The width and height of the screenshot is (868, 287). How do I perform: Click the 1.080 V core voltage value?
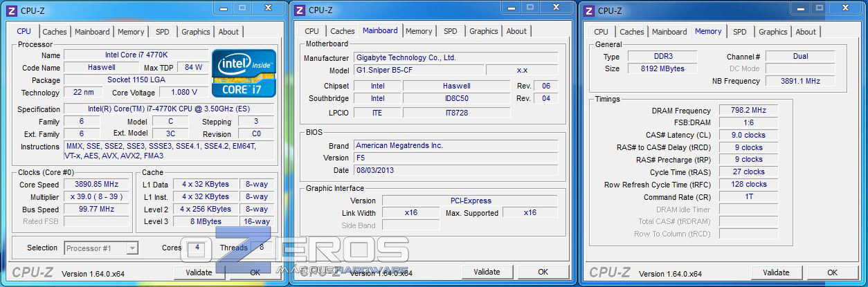(x=184, y=93)
